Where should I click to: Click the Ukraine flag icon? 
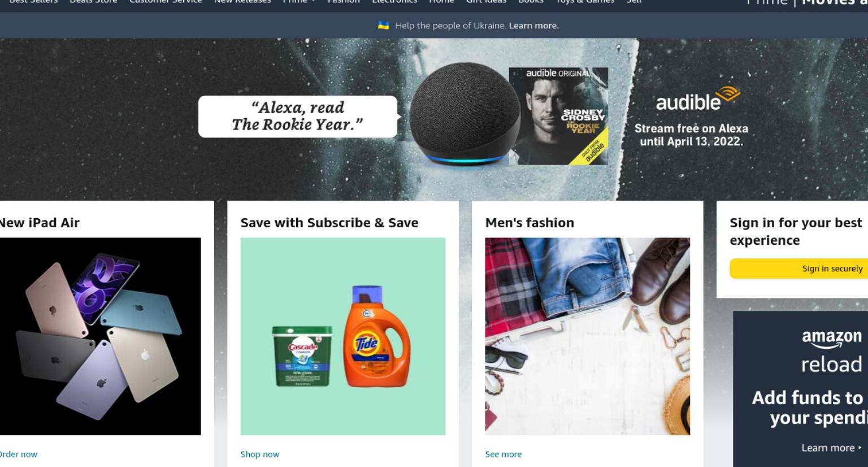(383, 25)
